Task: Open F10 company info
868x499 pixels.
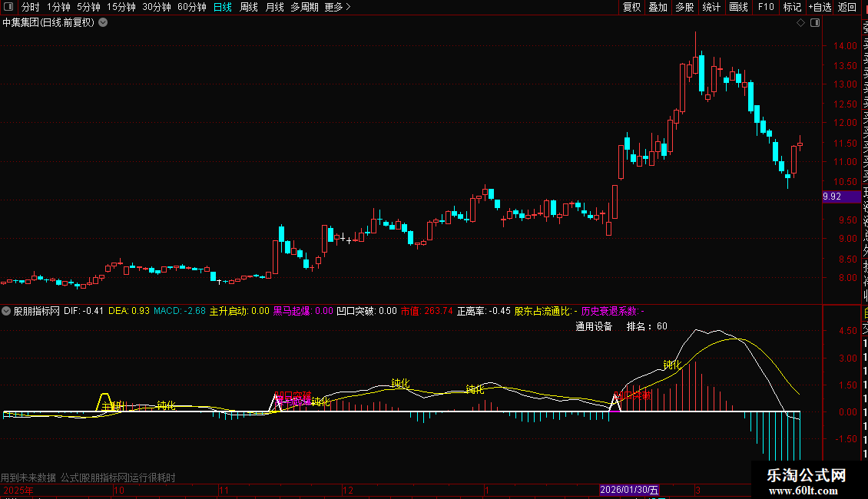Action: (x=766, y=7)
